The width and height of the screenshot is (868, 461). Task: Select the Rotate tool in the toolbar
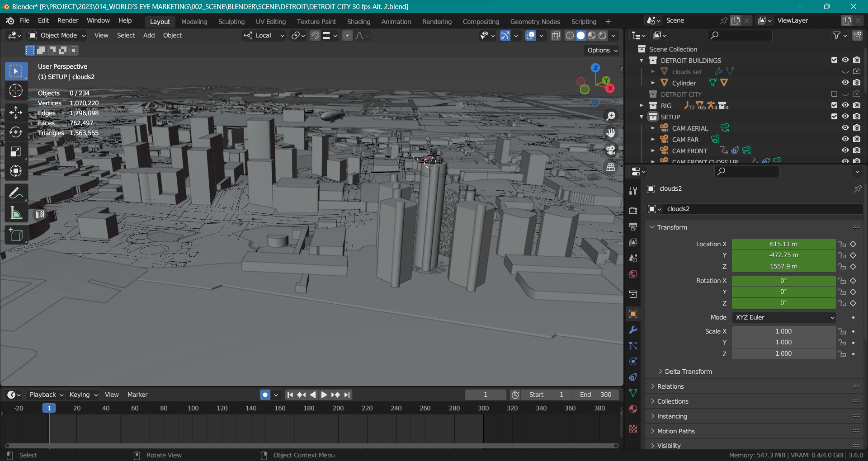tap(16, 132)
